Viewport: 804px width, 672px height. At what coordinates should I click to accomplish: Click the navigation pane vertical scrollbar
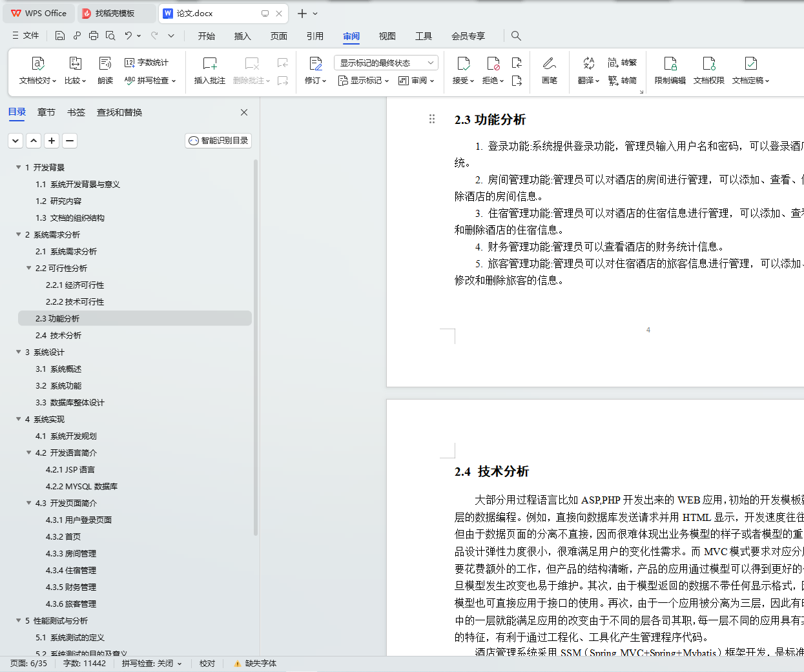tap(256, 347)
